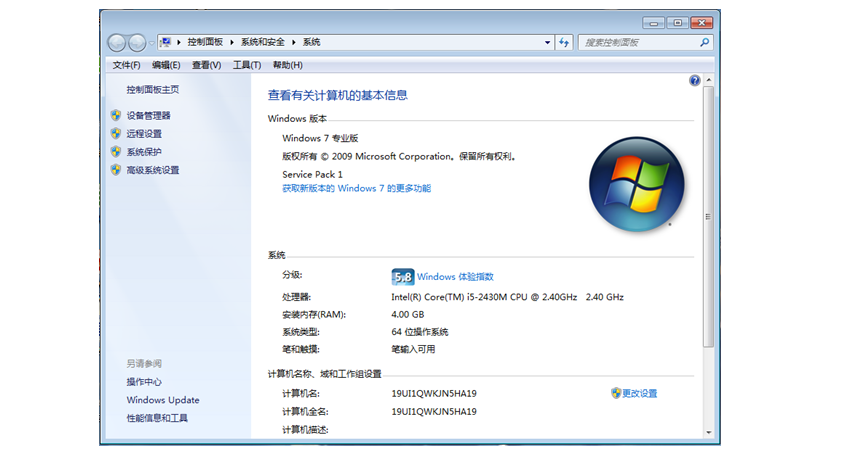Image resolution: width=847 pixels, height=450 pixels.
Task: Open 操作中心 link
Action: pos(144,382)
